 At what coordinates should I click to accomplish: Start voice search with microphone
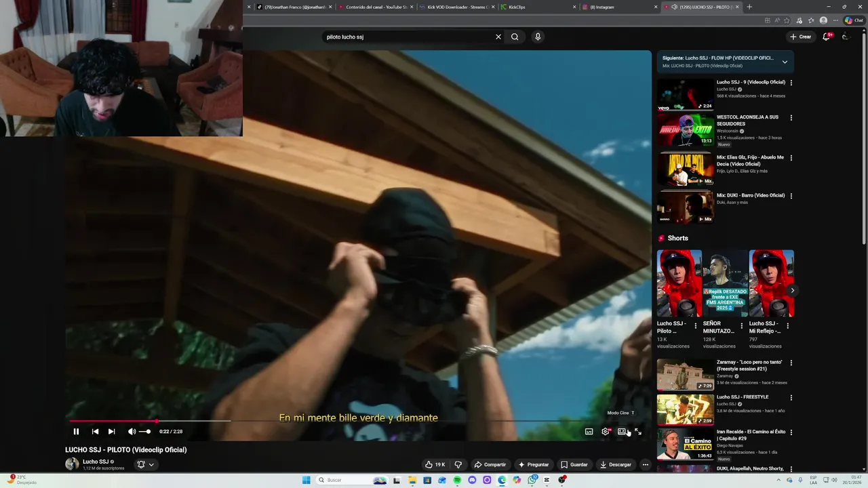pos(538,37)
